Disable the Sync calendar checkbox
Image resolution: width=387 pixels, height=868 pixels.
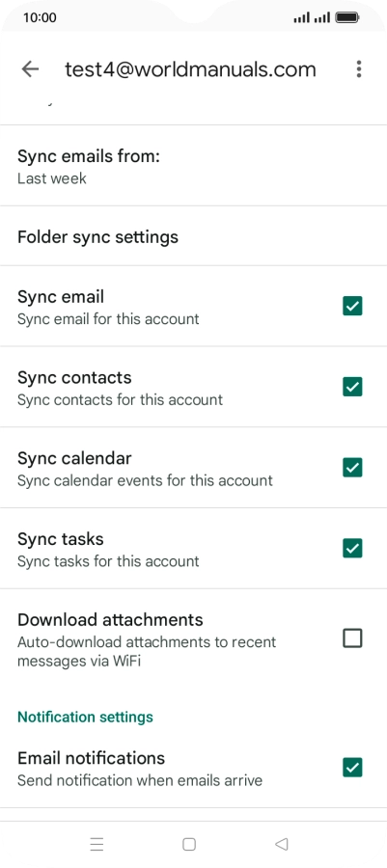coord(352,467)
